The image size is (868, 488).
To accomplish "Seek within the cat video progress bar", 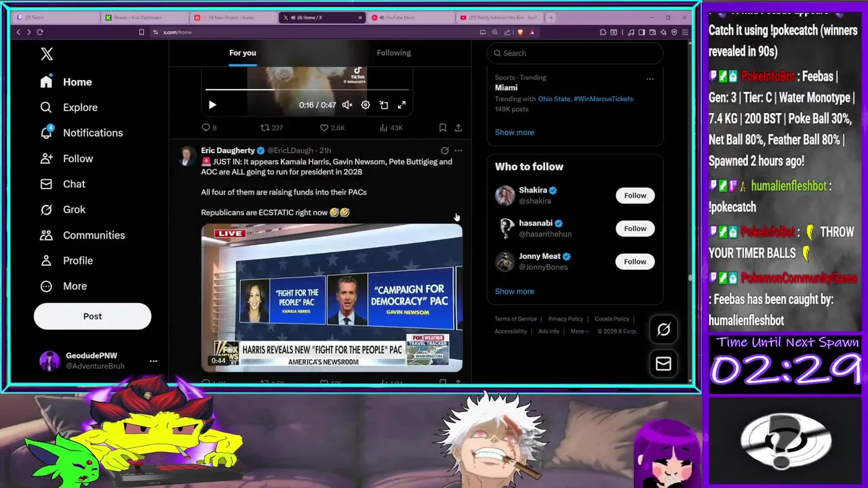I will pyautogui.click(x=307, y=89).
